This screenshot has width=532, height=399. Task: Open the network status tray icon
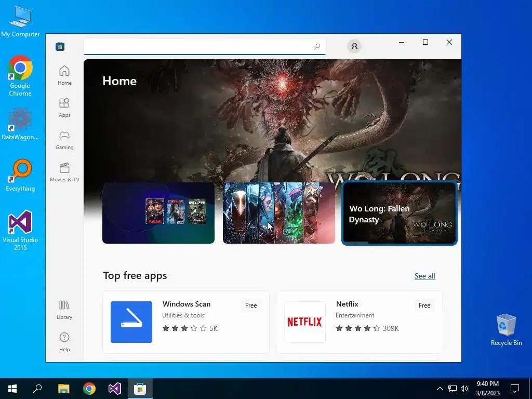click(x=453, y=389)
